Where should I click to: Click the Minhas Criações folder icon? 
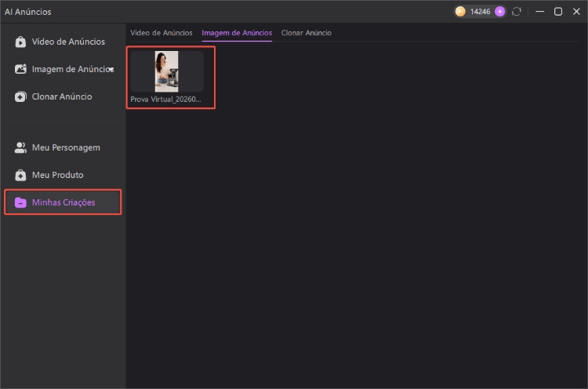point(20,202)
